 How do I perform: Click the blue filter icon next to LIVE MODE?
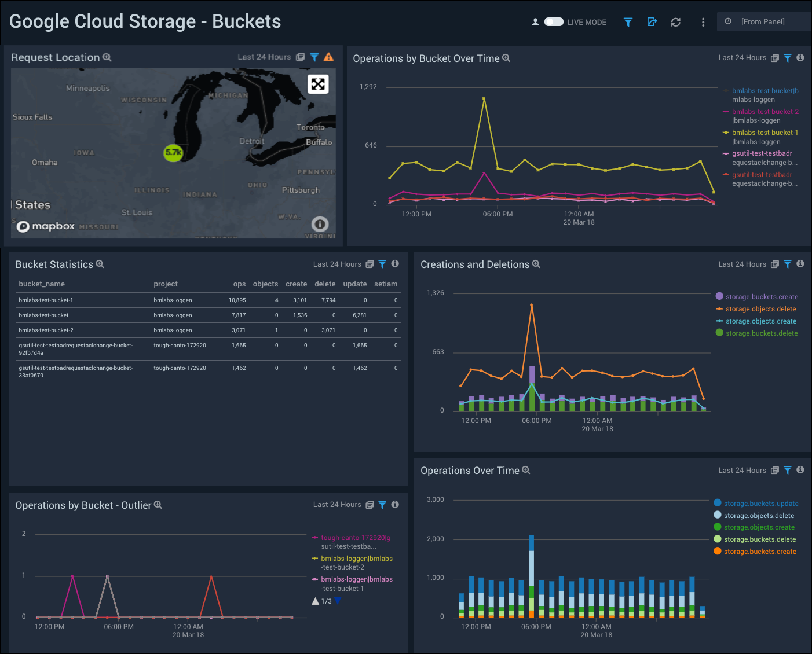(x=628, y=21)
